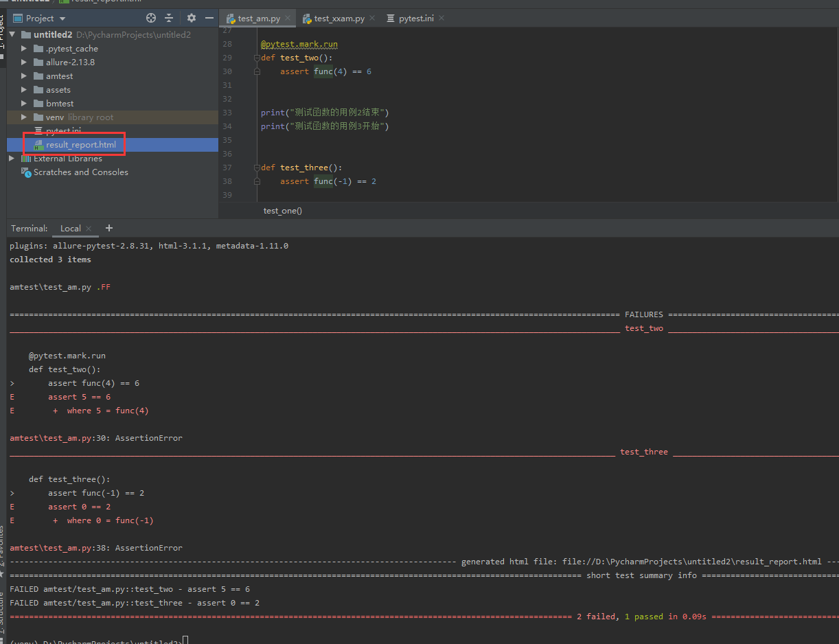The image size is (839, 644).
Task: Close the test_xxam.py editor tab
Action: [x=371, y=19]
